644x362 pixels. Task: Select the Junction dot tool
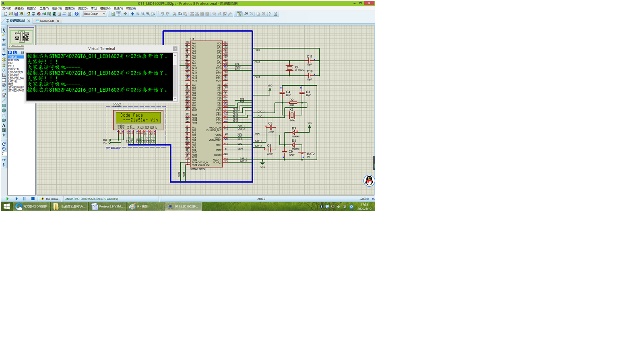[4, 40]
